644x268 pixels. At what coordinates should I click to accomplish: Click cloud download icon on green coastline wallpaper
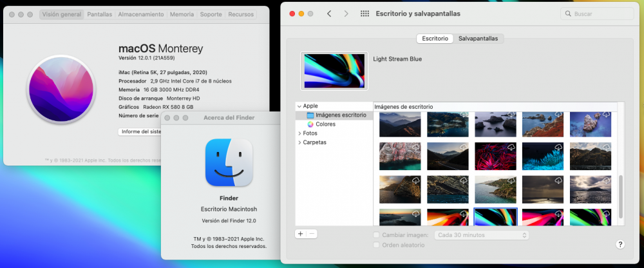tap(511, 180)
